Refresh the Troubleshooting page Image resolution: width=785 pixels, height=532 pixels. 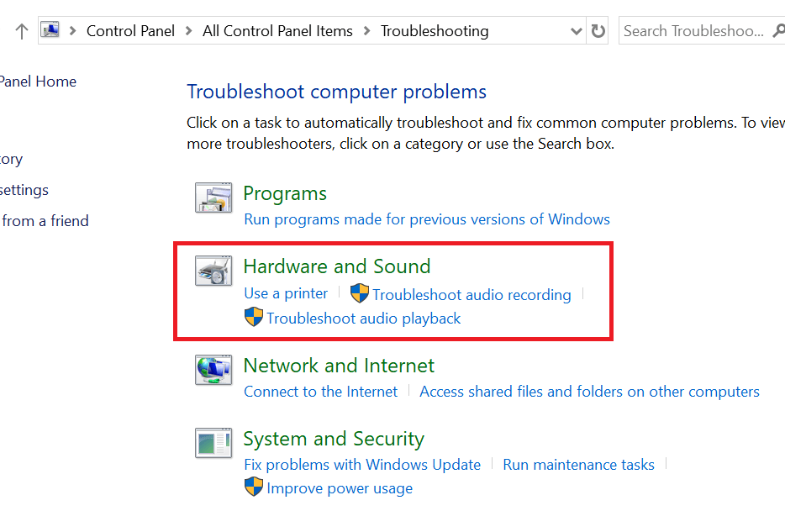click(x=598, y=31)
